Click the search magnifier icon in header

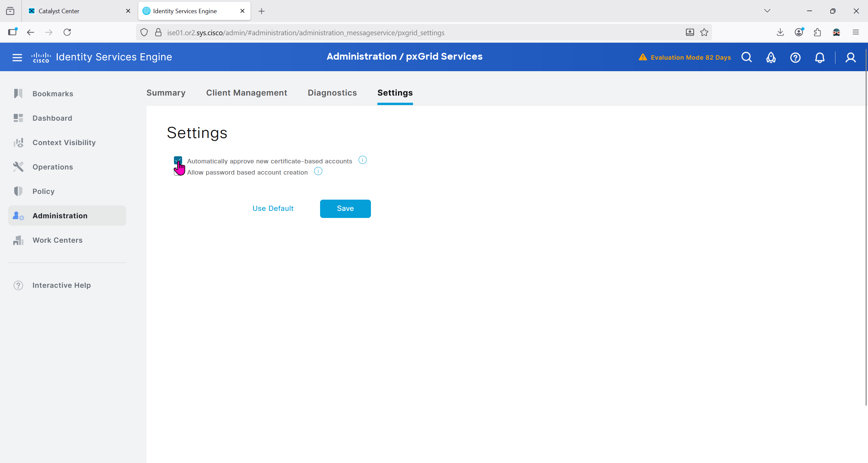coord(746,57)
